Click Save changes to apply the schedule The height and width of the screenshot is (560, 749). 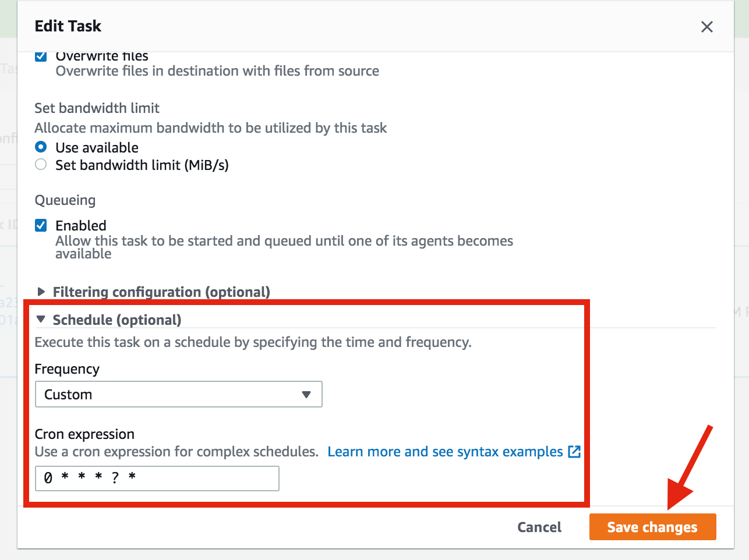tap(652, 527)
